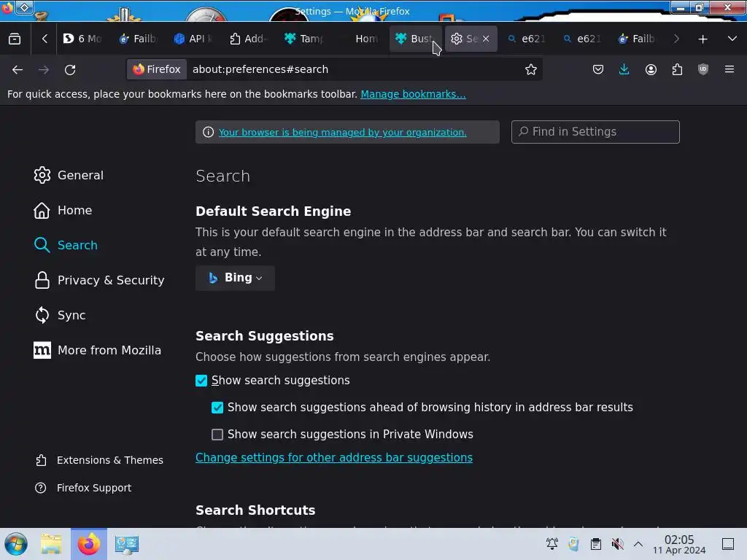Open the Firefox account icon
Screen dimensions: 747x560
(x=651, y=69)
